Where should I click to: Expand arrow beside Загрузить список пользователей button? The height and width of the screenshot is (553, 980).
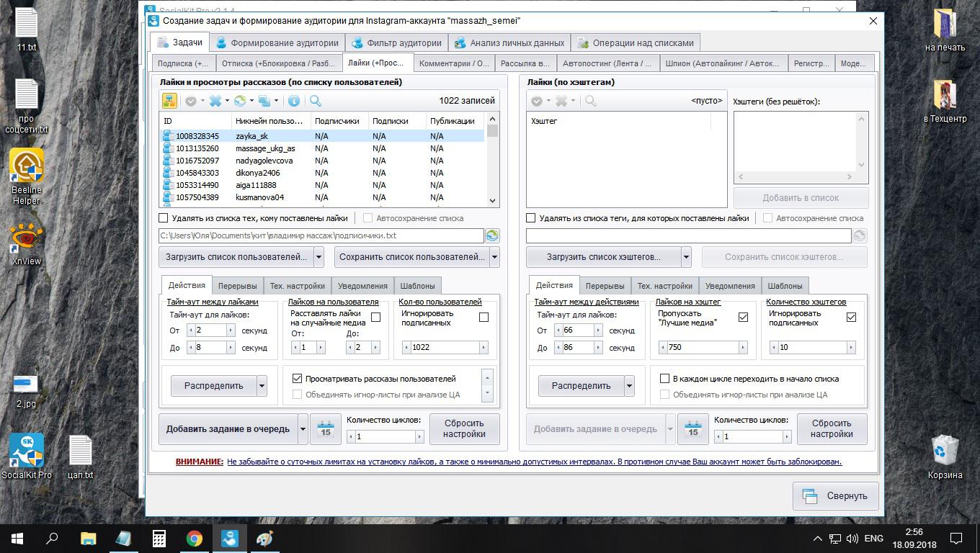pyautogui.click(x=318, y=257)
